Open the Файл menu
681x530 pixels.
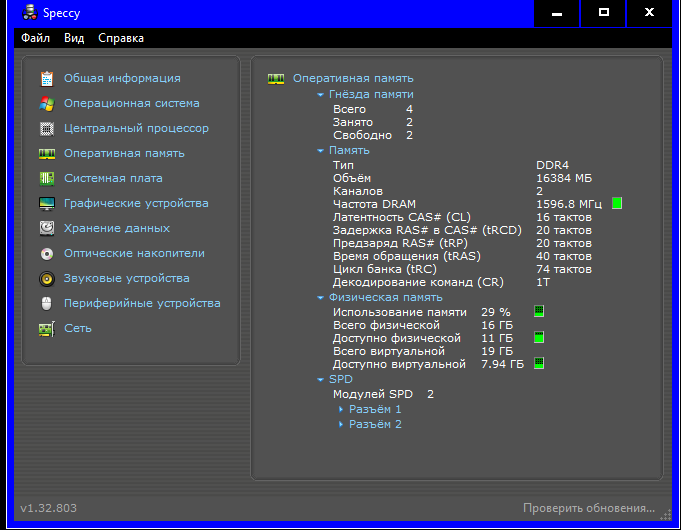point(35,38)
